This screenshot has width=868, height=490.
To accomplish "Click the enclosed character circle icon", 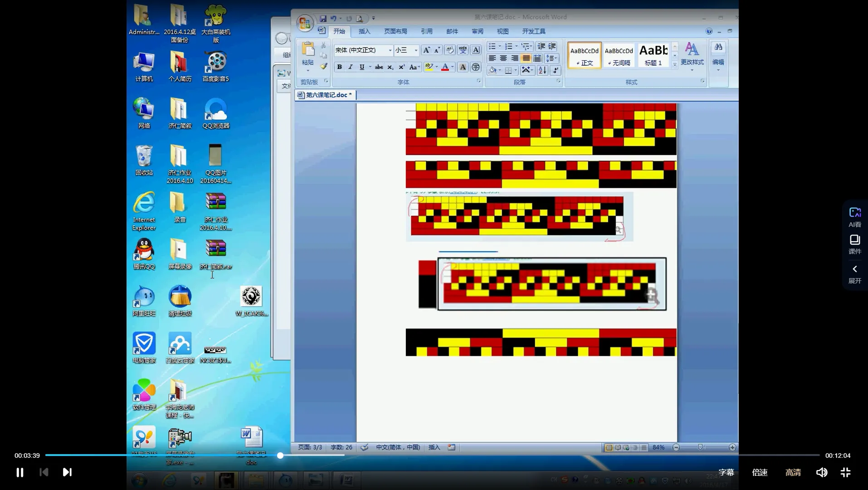I will pyautogui.click(x=476, y=67).
